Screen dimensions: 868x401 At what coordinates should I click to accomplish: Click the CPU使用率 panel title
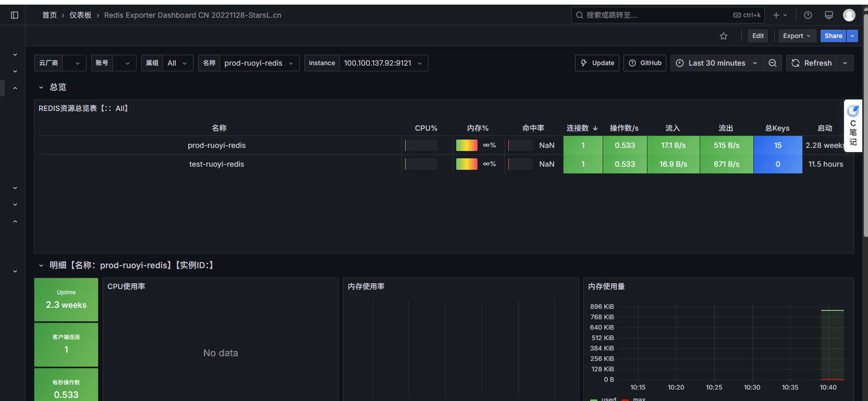(126, 286)
